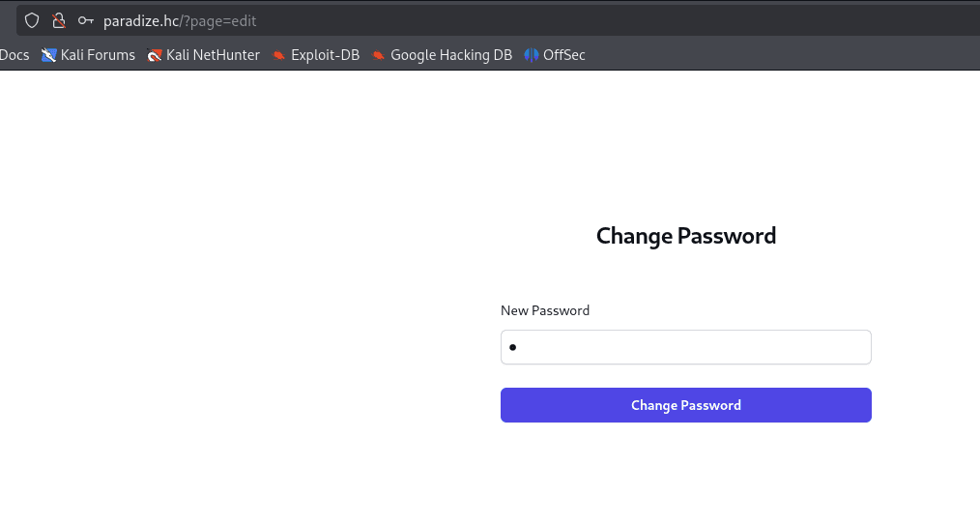Open the OffSec bookmark label

(x=564, y=55)
